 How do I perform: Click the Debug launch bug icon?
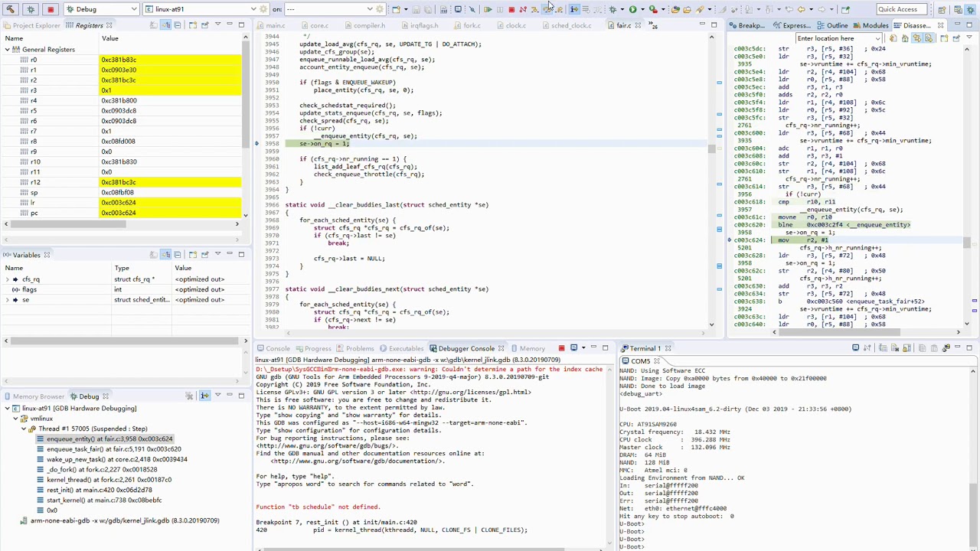(31, 9)
